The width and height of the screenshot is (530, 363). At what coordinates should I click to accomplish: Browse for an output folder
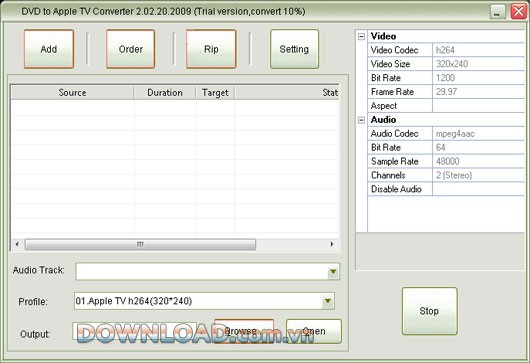coord(244,331)
